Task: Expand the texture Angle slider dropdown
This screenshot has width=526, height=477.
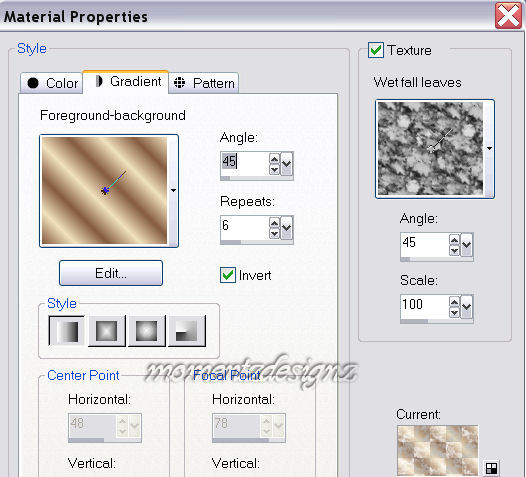Action: 466,245
